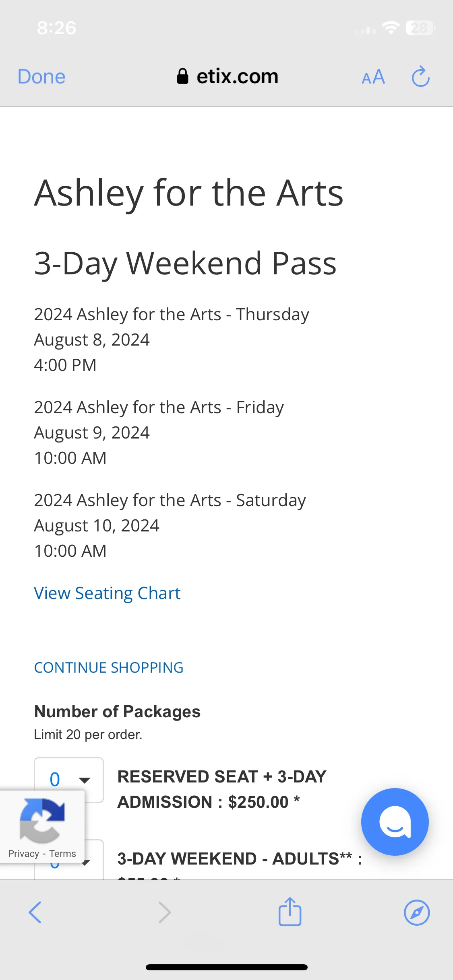Tap the battery indicator in status bar
Image resolution: width=453 pixels, height=980 pixels.
tap(420, 28)
